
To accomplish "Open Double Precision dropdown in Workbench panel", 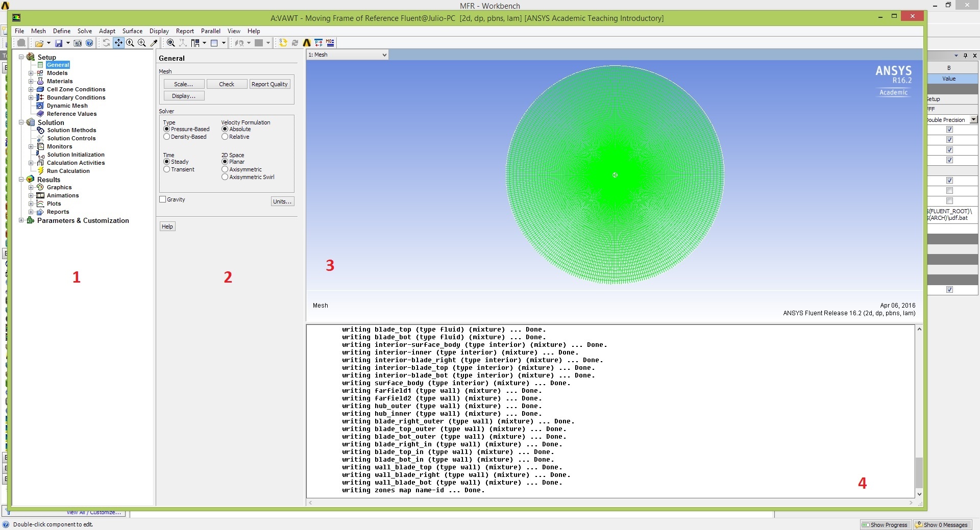I will point(973,119).
